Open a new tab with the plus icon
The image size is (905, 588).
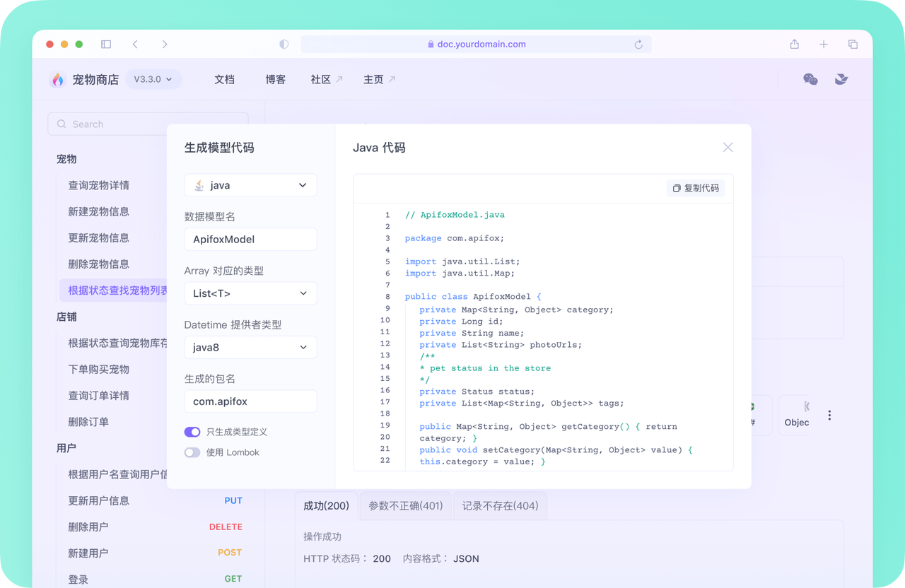pyautogui.click(x=824, y=44)
